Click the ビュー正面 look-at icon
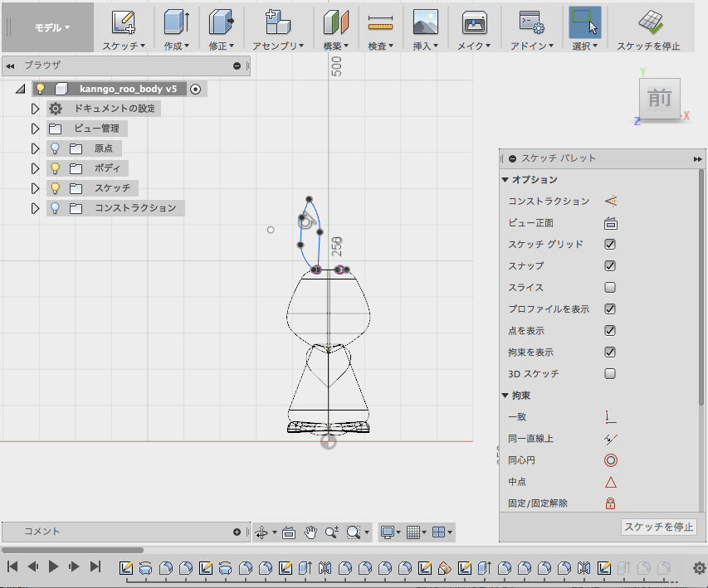This screenshot has height=588, width=708. (x=610, y=223)
